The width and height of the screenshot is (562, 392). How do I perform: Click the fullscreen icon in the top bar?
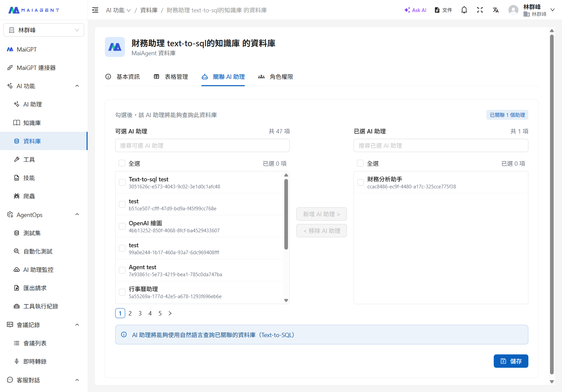(x=480, y=10)
